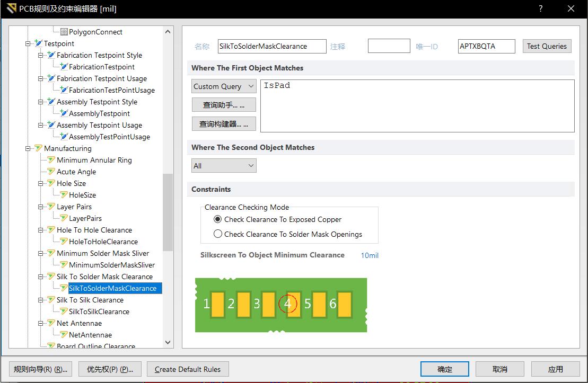The image size is (588, 383).
Task: Click the Assembly Testpoint Style icon
Action: (51, 102)
